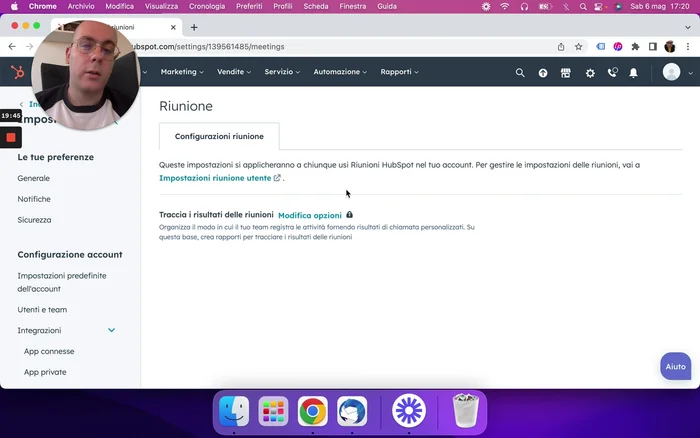Open the Chrome profile picture

click(670, 46)
